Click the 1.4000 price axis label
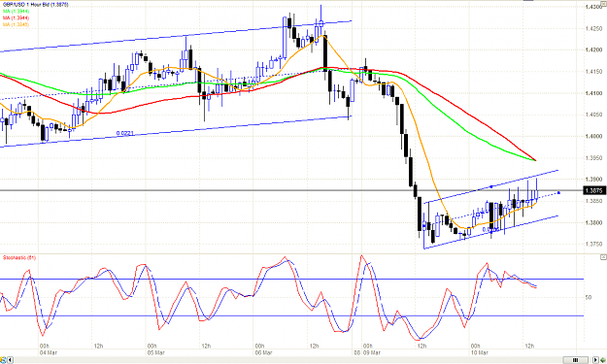 point(594,136)
